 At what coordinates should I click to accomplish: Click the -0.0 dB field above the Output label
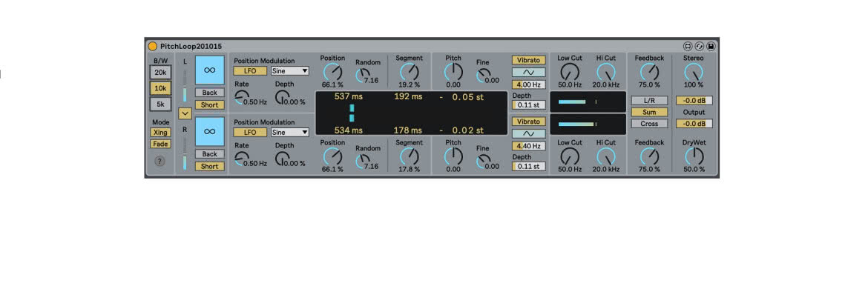[694, 101]
